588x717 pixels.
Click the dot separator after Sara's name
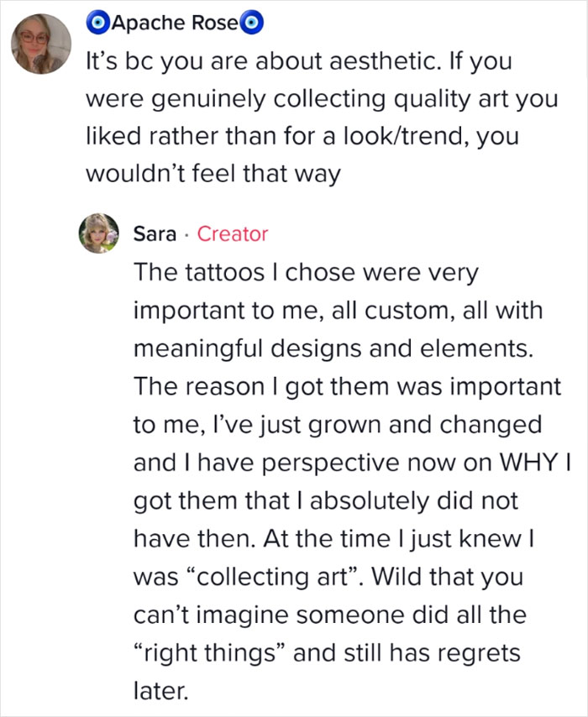(x=186, y=235)
